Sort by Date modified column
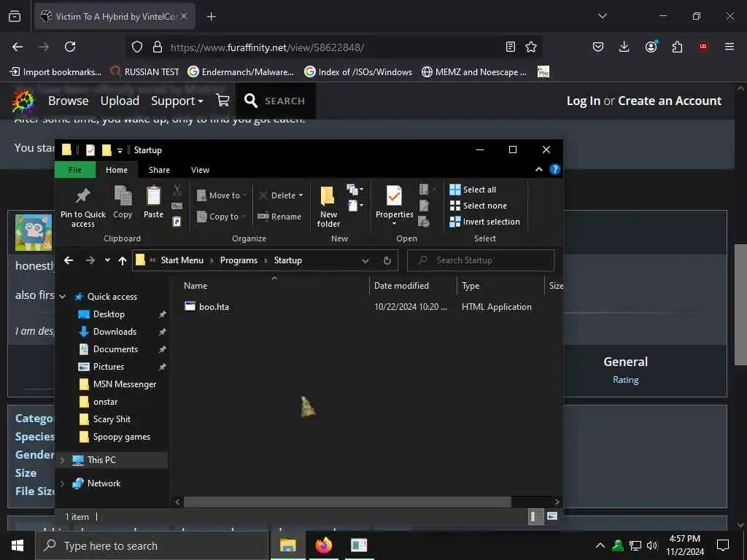747x560 pixels. 401,286
